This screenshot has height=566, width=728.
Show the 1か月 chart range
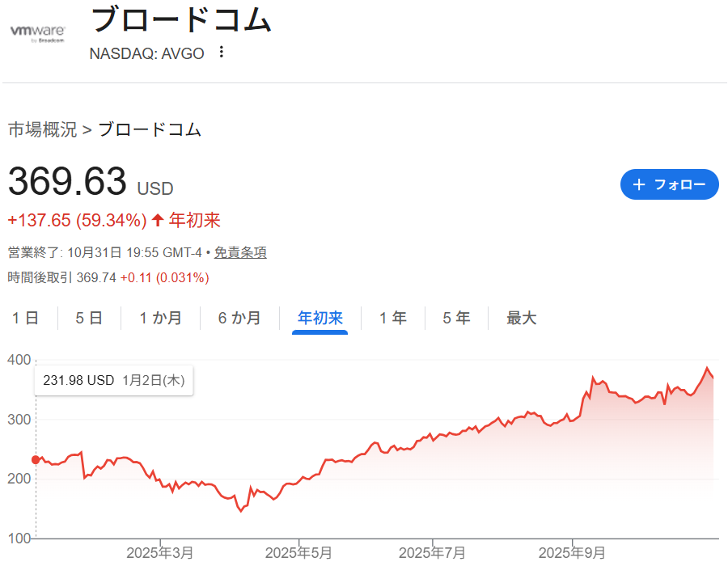tap(160, 318)
